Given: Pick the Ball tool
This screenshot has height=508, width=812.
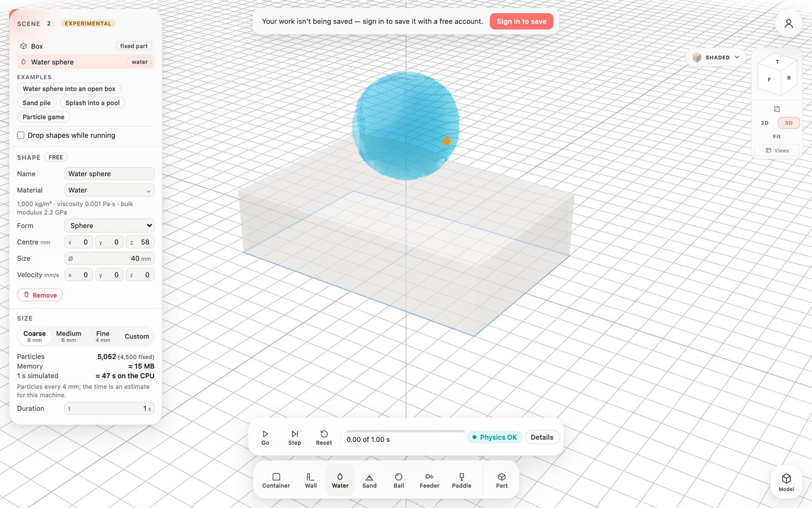Looking at the screenshot, I should (399, 481).
